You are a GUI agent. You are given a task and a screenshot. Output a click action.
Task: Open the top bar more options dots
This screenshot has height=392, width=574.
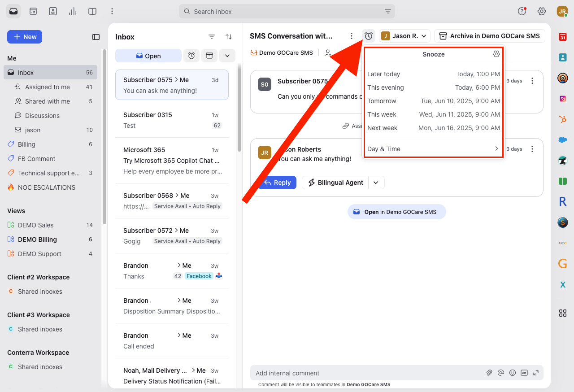tap(112, 11)
